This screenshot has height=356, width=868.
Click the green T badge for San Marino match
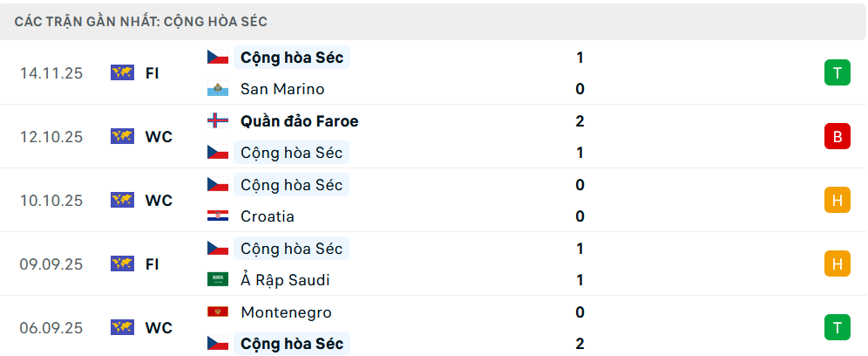click(x=837, y=73)
